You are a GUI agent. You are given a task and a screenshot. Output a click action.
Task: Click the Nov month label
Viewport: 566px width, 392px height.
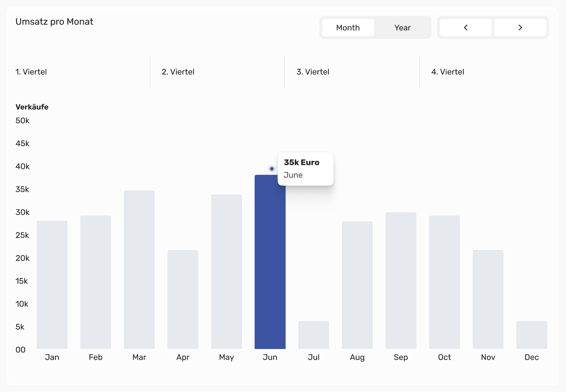488,357
